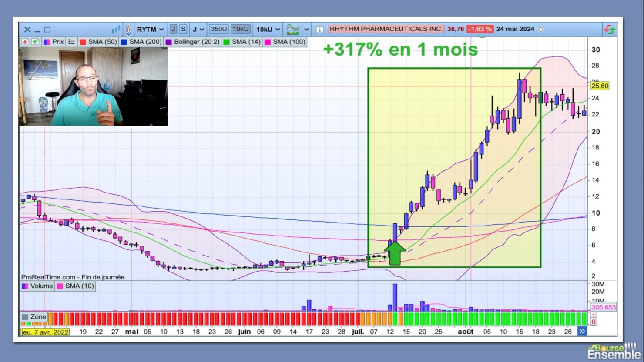This screenshot has width=644, height=362.
Task: Click the drawing tools hand icon
Action: click(x=128, y=30)
